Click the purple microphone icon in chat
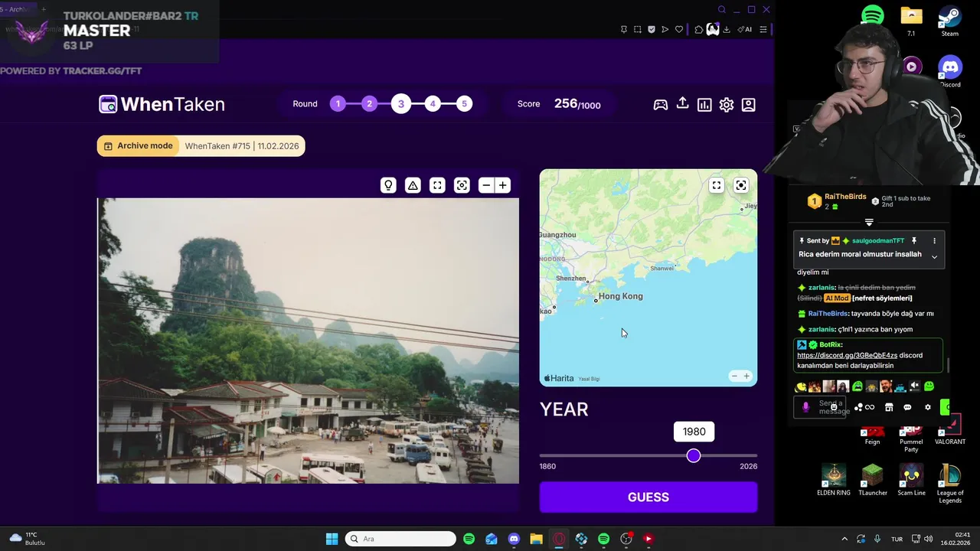Image resolution: width=980 pixels, height=551 pixels. tap(805, 407)
